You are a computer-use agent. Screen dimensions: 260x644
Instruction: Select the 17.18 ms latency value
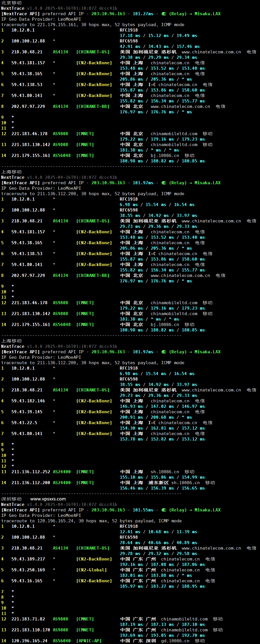click(130, 36)
